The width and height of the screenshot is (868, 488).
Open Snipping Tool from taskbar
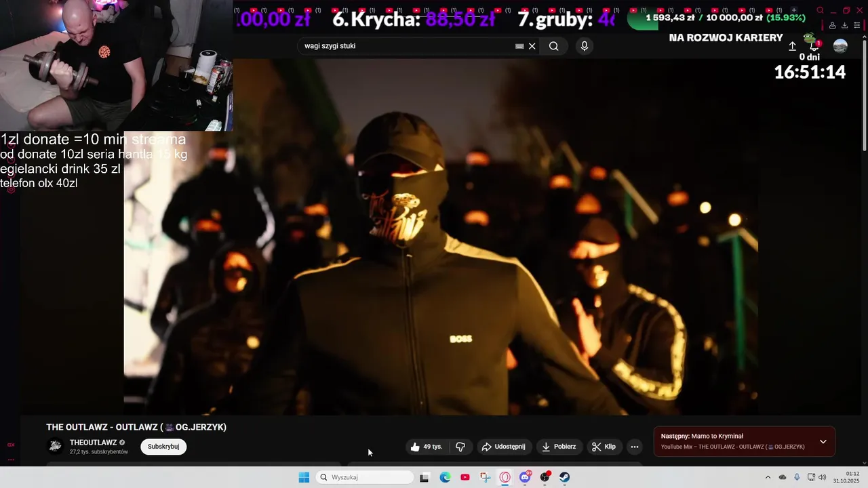pyautogui.click(x=485, y=477)
